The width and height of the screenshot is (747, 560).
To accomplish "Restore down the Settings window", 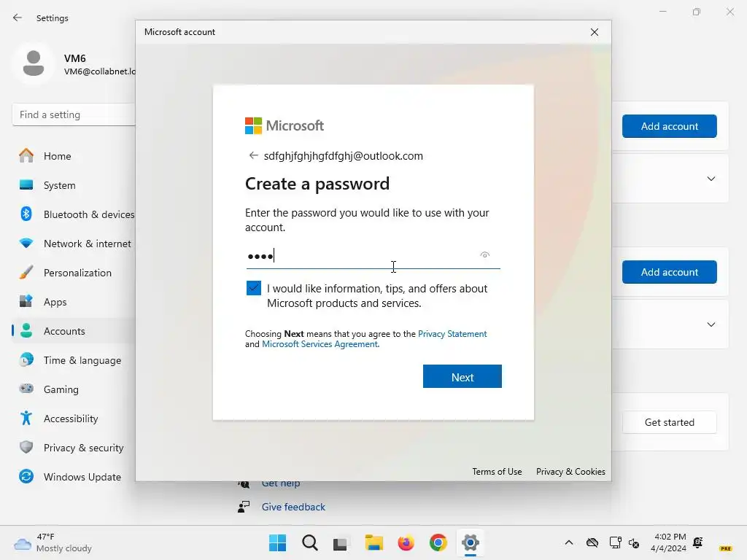I will [696, 12].
